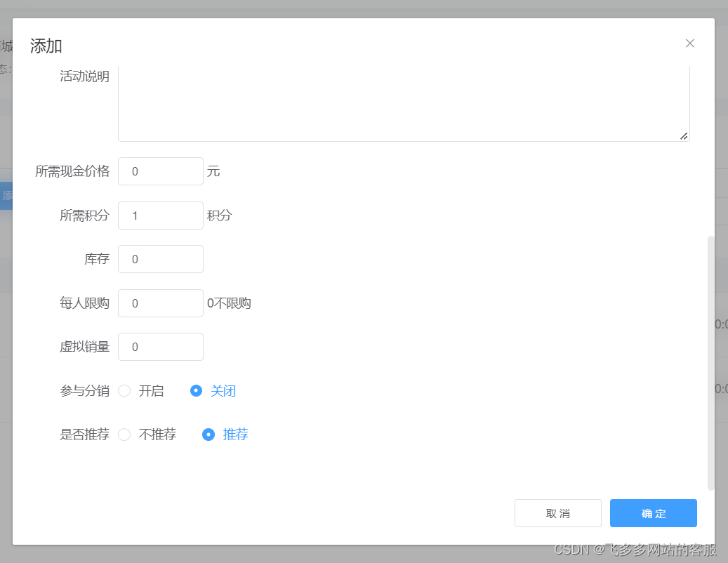Click the 添加 dialog title
This screenshot has width=728, height=563.
coord(46,46)
